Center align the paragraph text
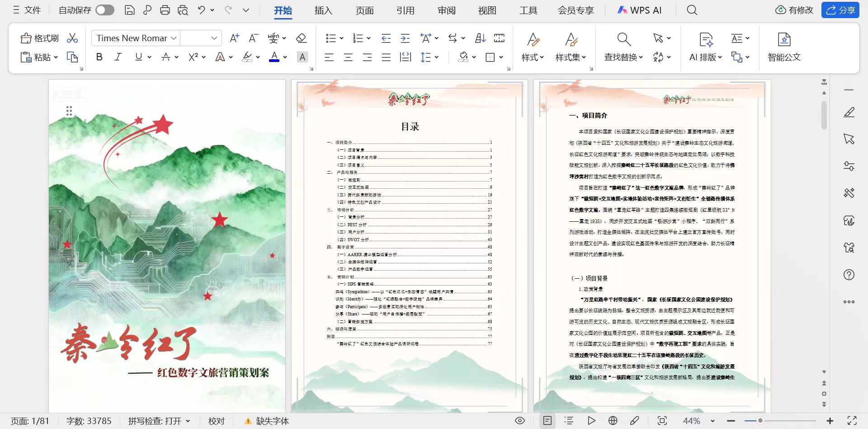 (348, 57)
